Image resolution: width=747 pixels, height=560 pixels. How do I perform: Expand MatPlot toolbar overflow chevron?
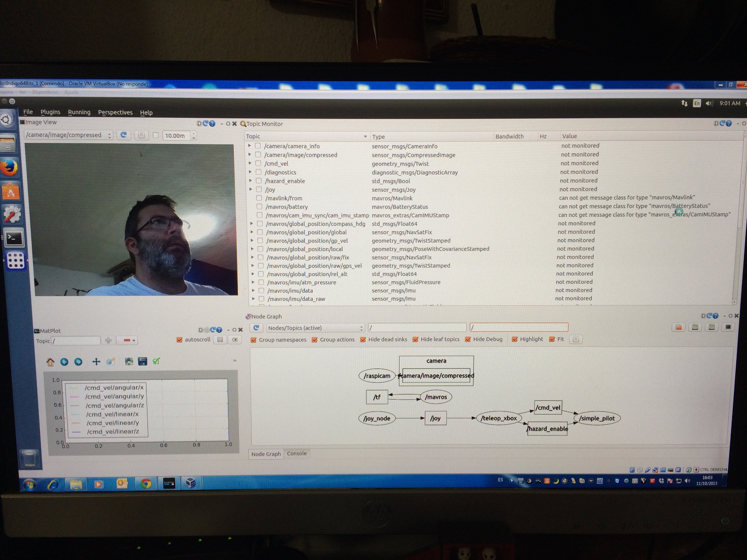[x=235, y=361]
